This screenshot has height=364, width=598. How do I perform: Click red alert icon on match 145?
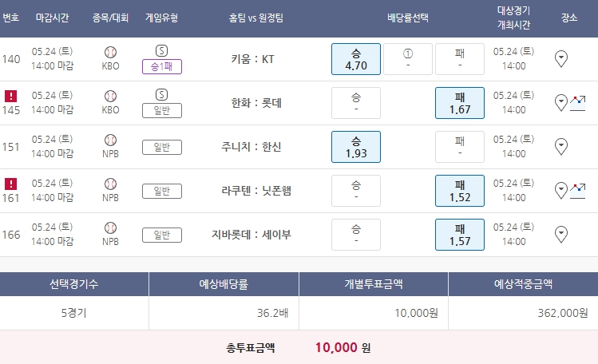(10, 96)
